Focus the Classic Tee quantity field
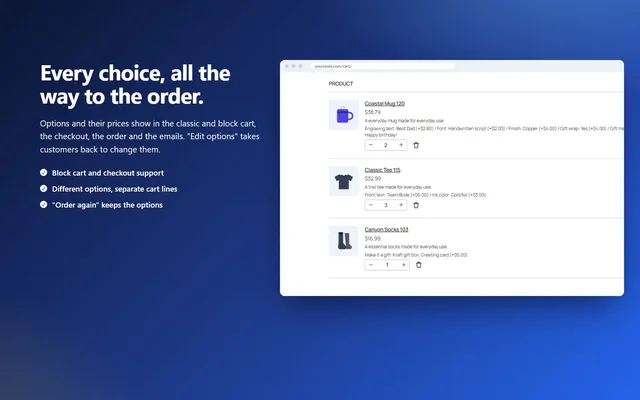 (386, 205)
